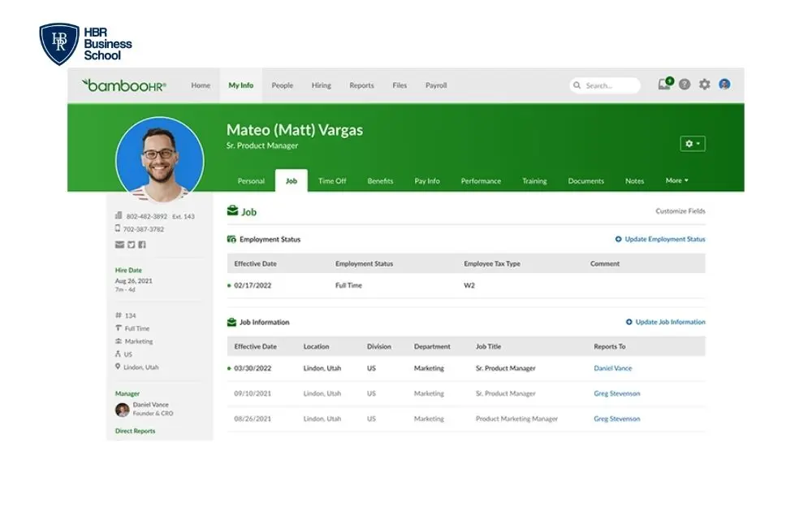Click the W2 employee tax type value
Viewport: 812px width, 508px height.
(x=469, y=285)
